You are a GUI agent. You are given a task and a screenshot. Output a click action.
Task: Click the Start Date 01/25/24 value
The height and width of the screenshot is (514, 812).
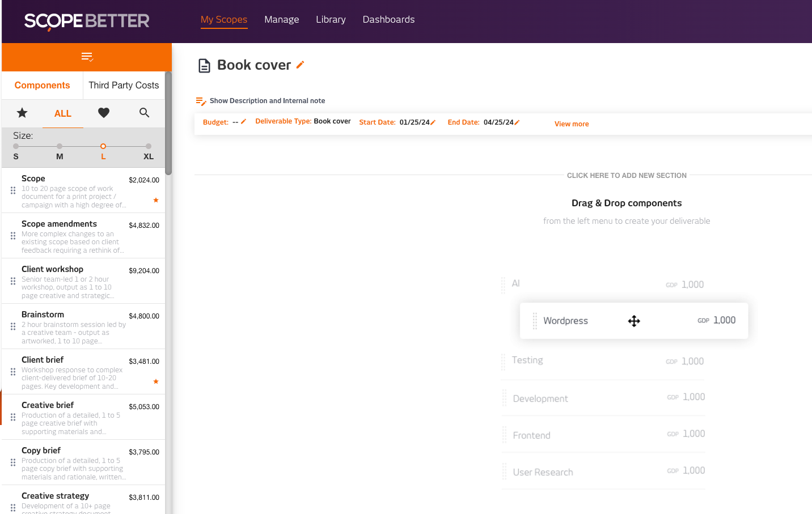click(x=415, y=122)
